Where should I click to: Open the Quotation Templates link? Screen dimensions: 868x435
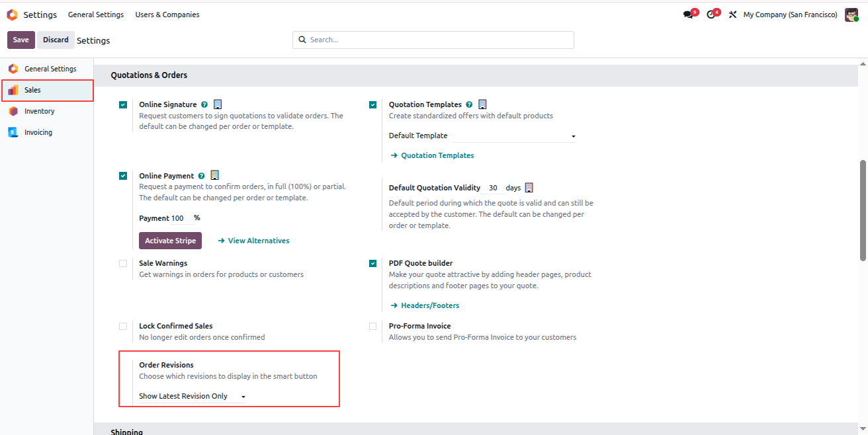click(437, 155)
